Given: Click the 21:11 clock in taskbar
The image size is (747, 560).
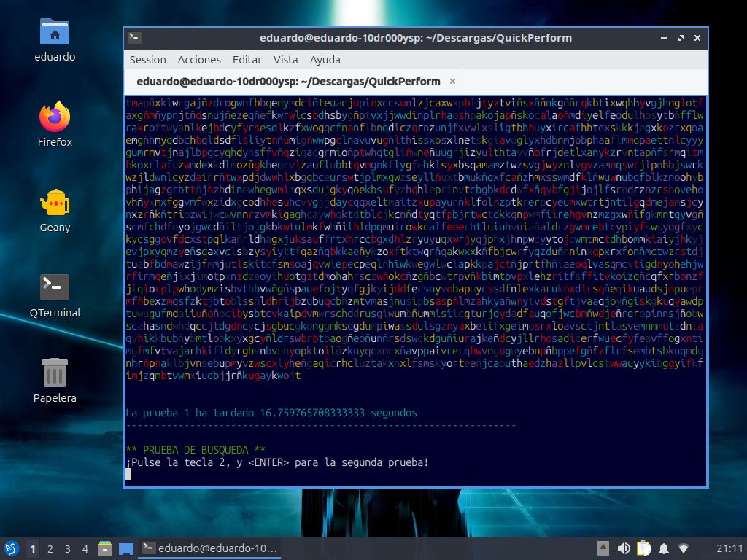Looking at the screenshot, I should click(x=729, y=548).
